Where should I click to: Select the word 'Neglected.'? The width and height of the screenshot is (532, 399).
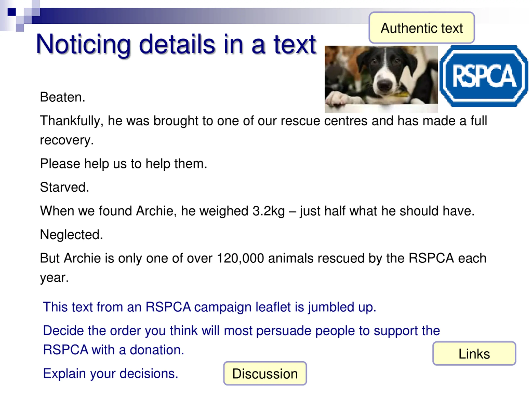coord(71,234)
